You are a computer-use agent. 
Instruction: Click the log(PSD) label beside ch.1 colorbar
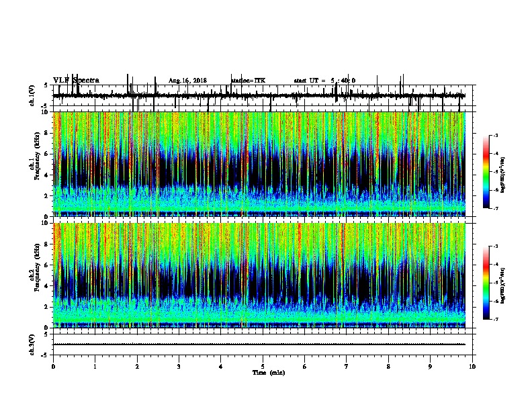click(x=502, y=175)
